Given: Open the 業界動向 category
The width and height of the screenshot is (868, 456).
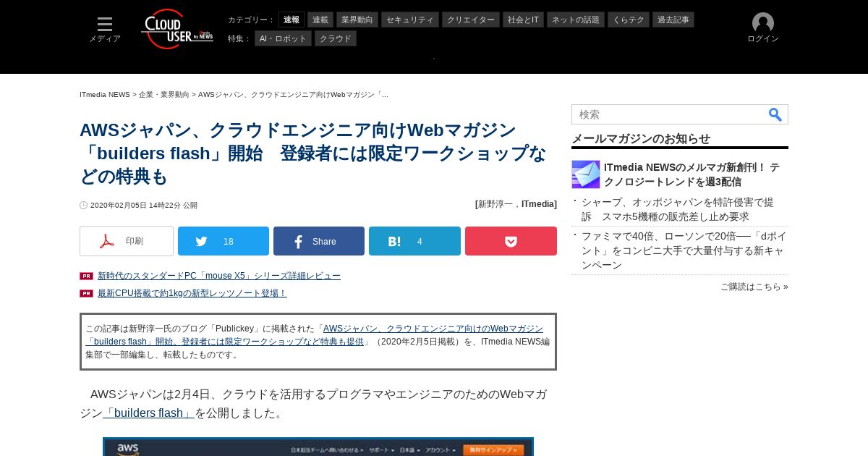Looking at the screenshot, I should 357,20.
